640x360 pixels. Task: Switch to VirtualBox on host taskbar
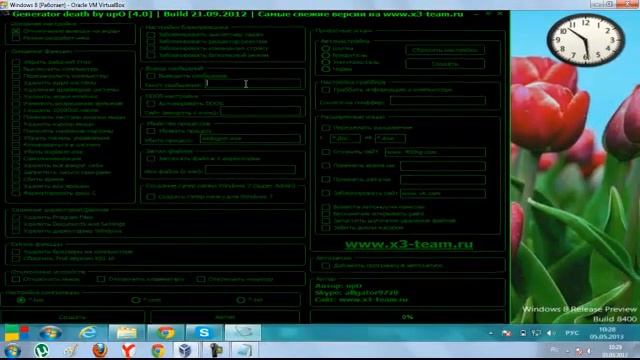pos(185,351)
